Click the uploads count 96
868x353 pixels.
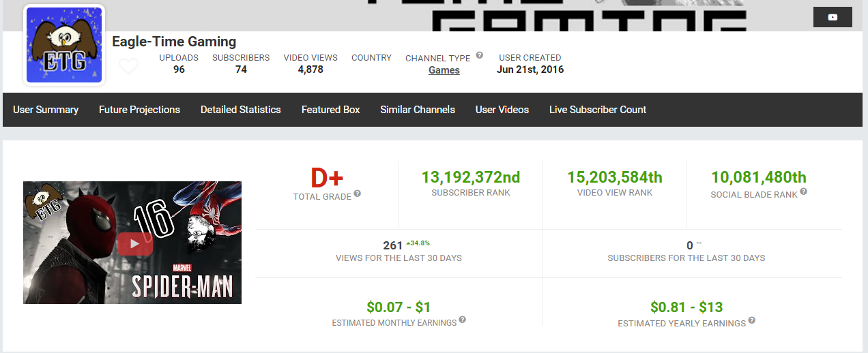179,70
